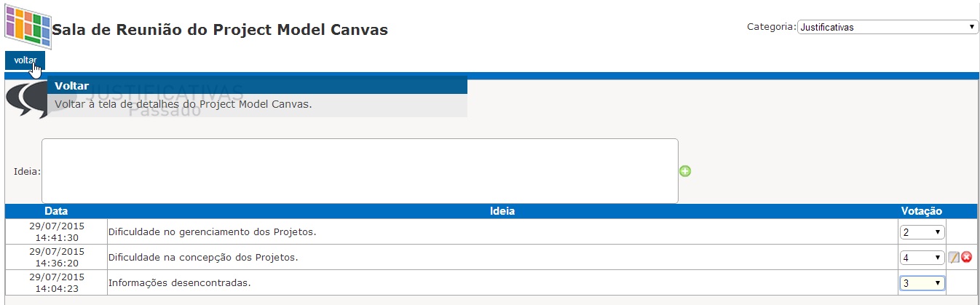Image resolution: width=980 pixels, height=305 pixels.
Task: Click the page title Sala de Reunião
Action: (x=220, y=30)
